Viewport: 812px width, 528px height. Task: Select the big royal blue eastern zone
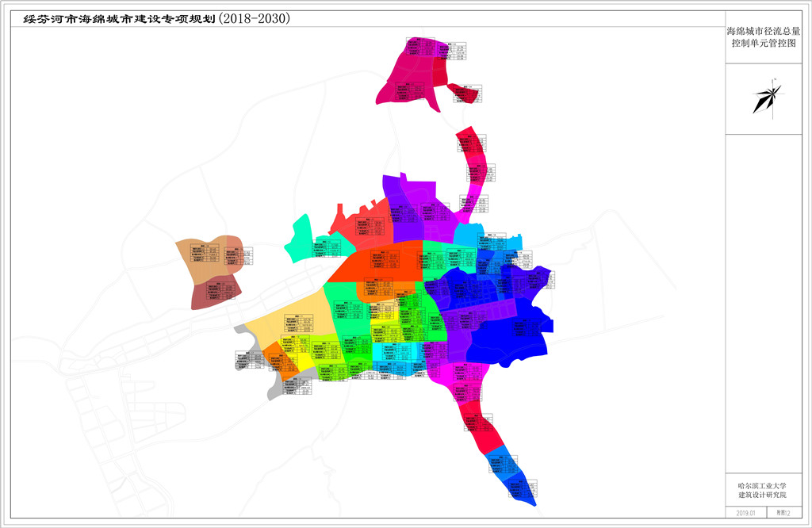[x=510, y=336]
